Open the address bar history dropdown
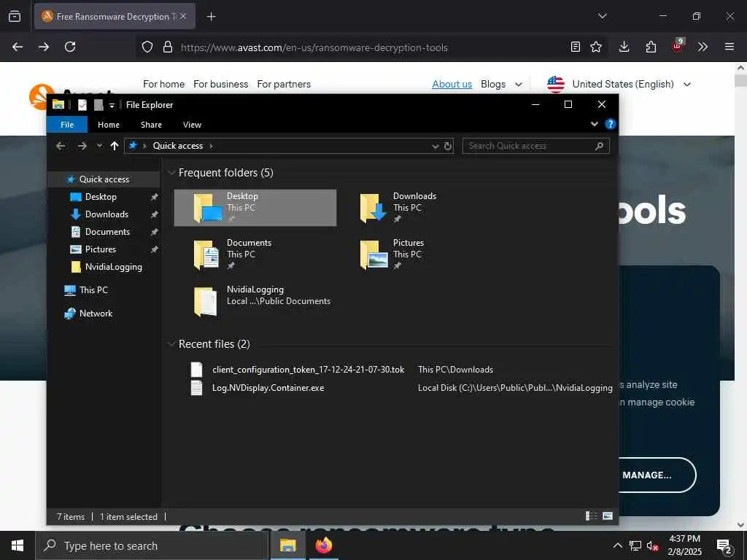 [x=435, y=146]
